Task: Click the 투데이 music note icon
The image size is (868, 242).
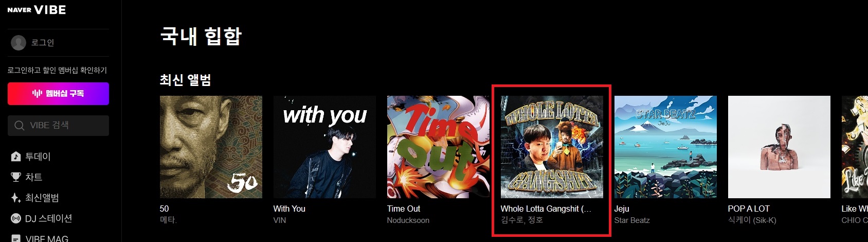Action: coord(16,157)
